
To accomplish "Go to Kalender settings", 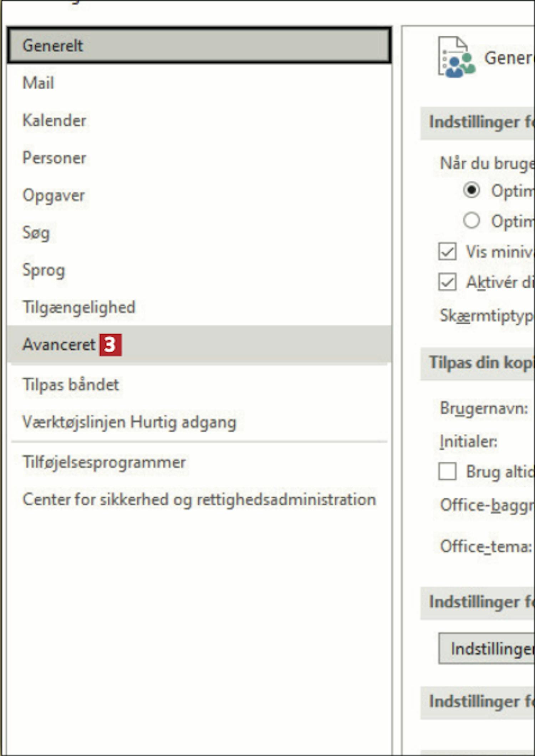I will click(x=199, y=120).
